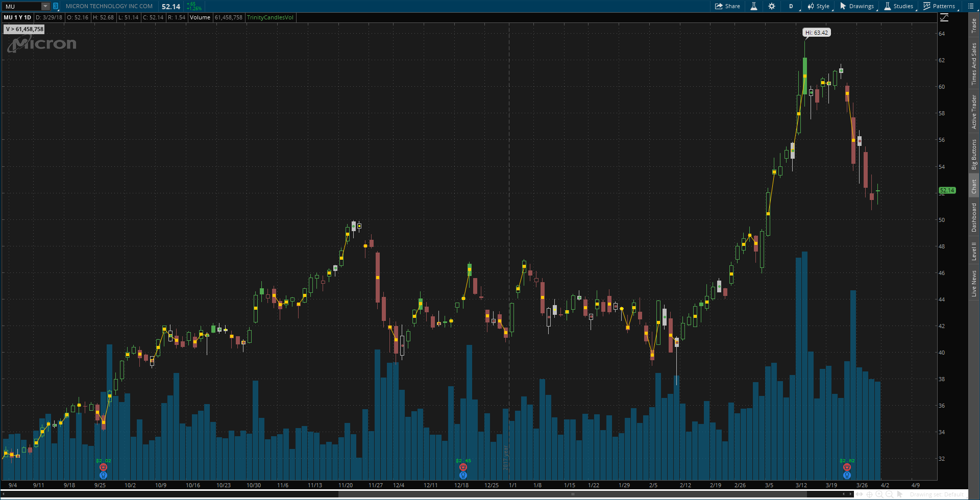This screenshot has width=980, height=500.
Task: Click the D: 3/29/18 date value
Action: [x=49, y=17]
